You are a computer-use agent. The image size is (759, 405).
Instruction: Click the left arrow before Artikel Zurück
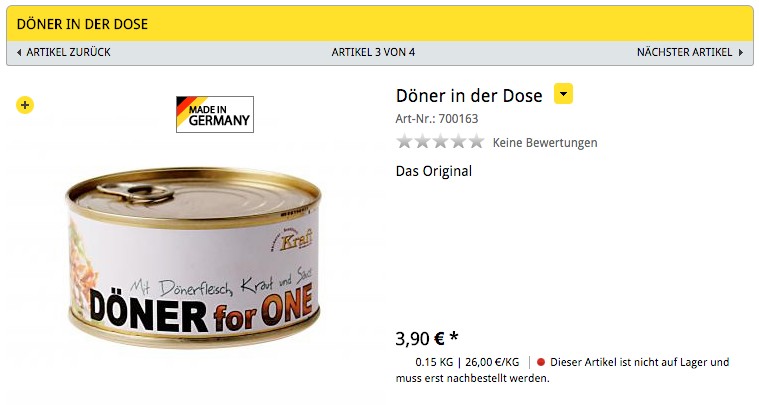coord(19,52)
